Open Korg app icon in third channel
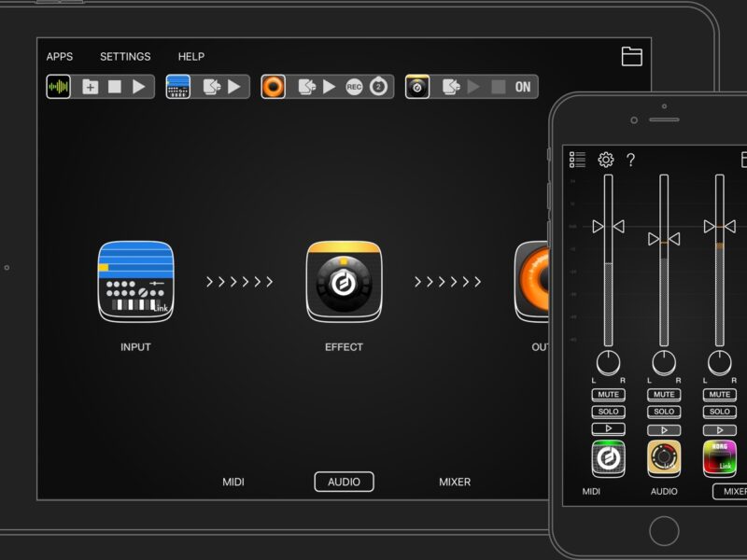The height and width of the screenshot is (560, 747). [720, 458]
